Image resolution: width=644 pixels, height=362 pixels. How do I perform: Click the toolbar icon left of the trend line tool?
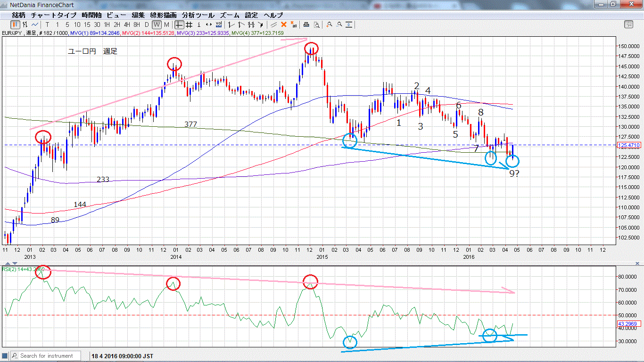click(x=260, y=24)
